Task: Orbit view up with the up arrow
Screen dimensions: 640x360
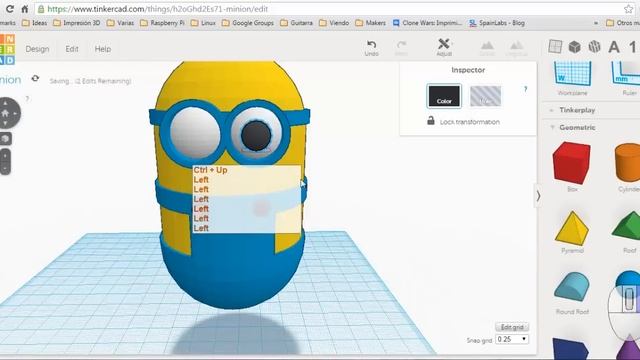Action: coord(5,103)
